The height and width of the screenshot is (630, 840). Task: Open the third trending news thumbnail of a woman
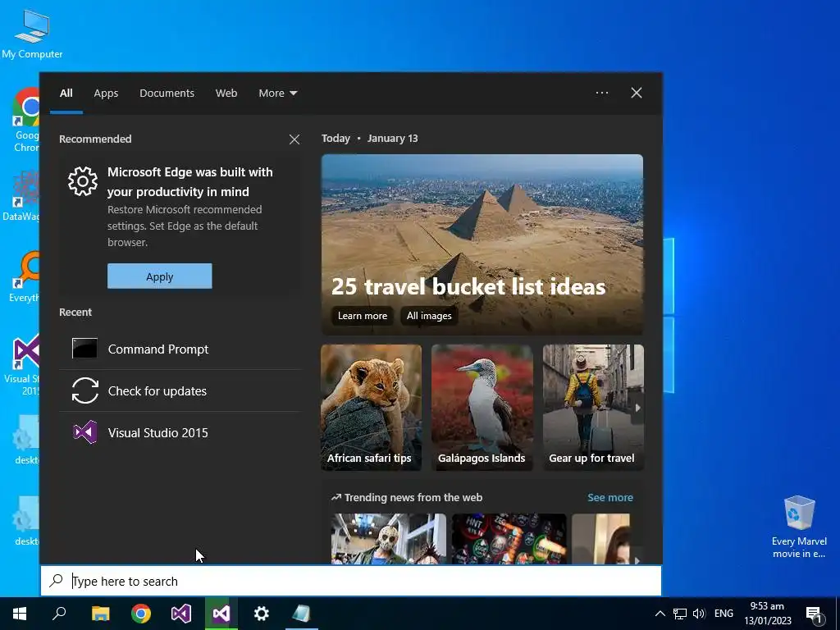(601, 539)
